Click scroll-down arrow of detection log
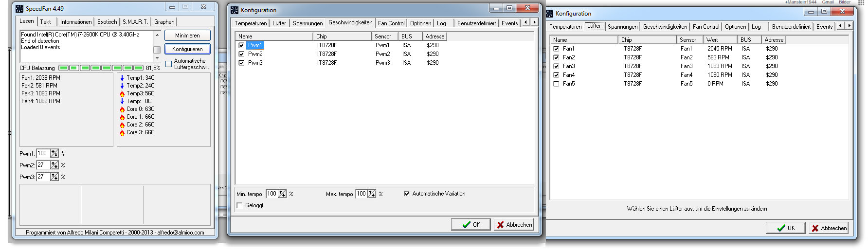Image resolution: width=868 pixels, height=252 pixels. click(157, 58)
